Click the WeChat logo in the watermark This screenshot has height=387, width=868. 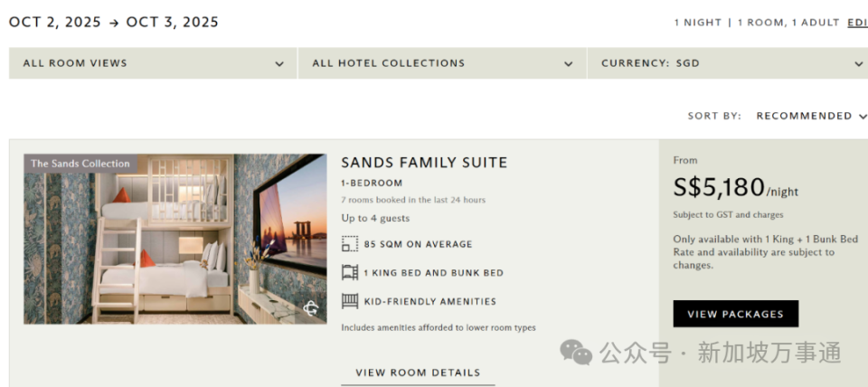576,352
